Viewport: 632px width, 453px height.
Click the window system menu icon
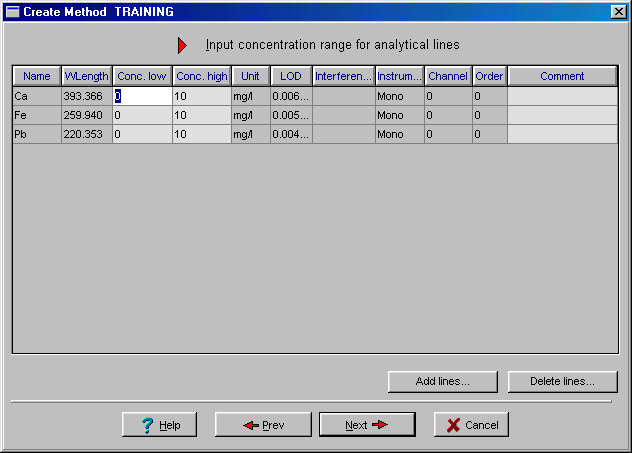click(12, 12)
